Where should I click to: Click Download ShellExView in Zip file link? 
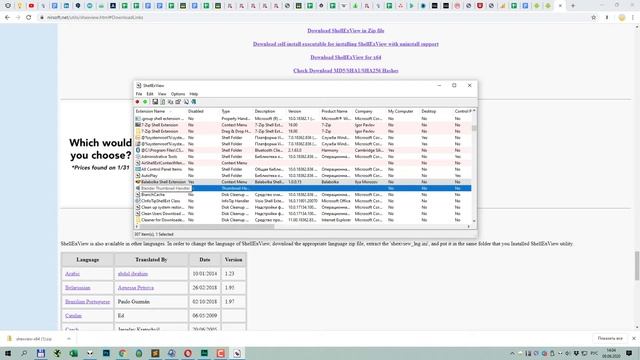click(346, 31)
